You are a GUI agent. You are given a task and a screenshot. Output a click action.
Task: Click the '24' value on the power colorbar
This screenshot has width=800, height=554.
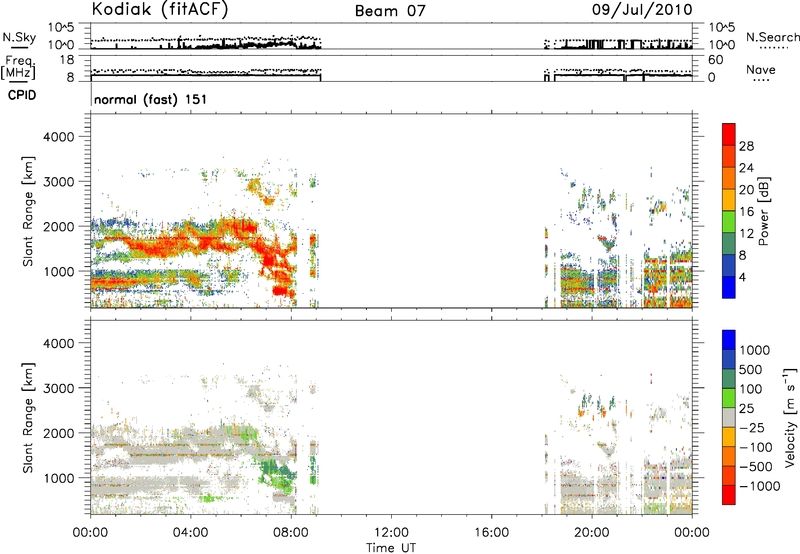[746, 168]
